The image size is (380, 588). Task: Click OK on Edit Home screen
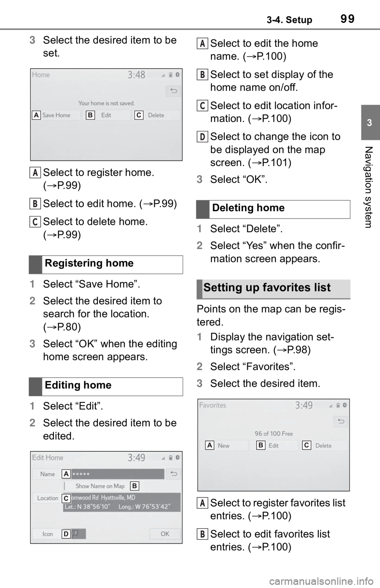pos(165,534)
